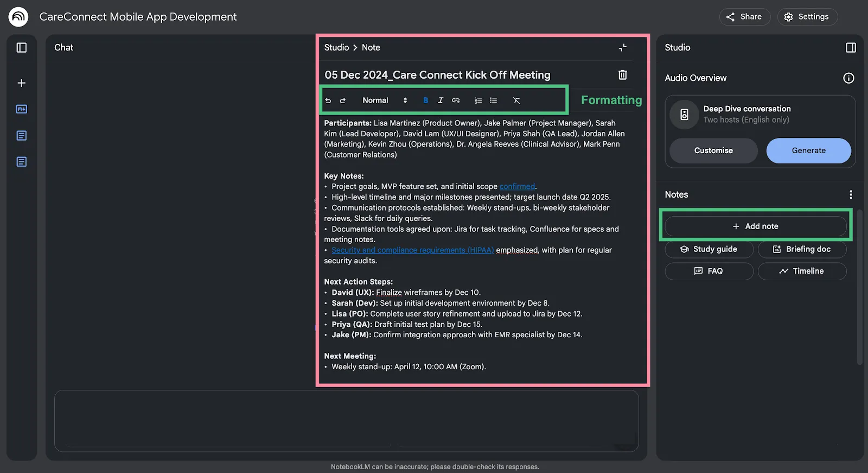Create a Briefing doc
Viewport: 868px width, 473px height.
[x=802, y=249]
